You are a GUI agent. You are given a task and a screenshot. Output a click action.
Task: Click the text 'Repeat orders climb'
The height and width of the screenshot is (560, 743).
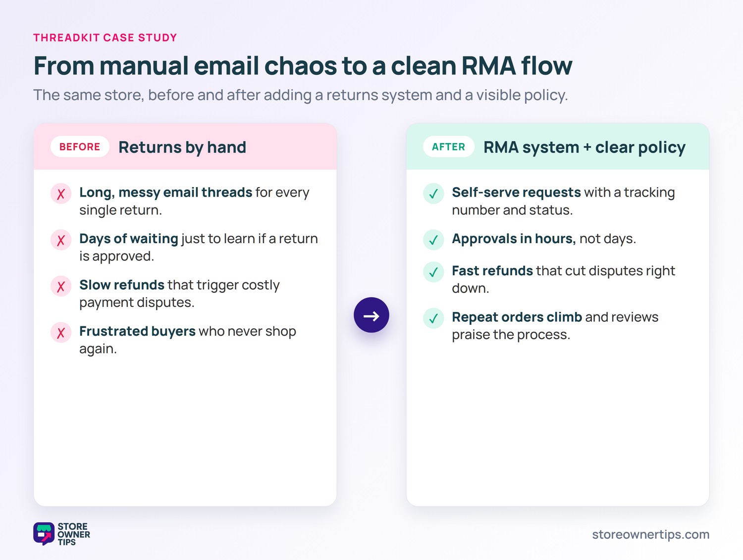pyautogui.click(x=517, y=317)
